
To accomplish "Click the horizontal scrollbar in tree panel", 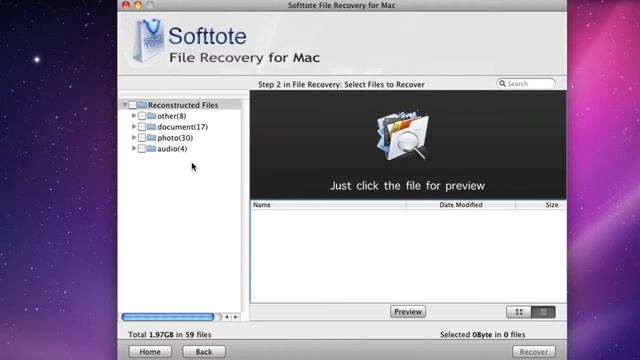I will click(168, 317).
